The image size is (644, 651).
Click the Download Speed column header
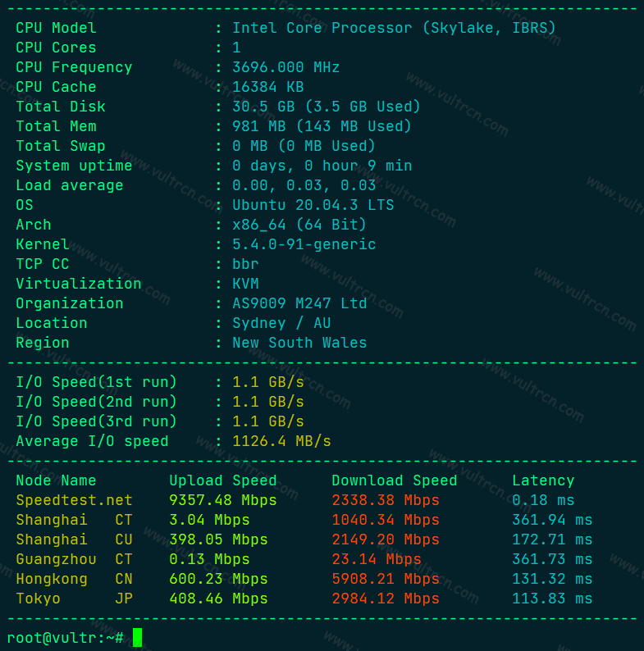[394, 480]
